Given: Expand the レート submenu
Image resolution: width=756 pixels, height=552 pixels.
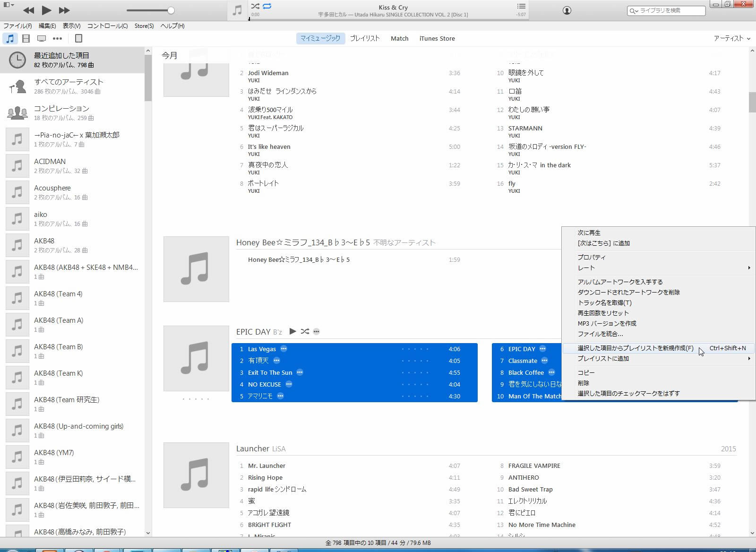Looking at the screenshot, I should click(659, 267).
